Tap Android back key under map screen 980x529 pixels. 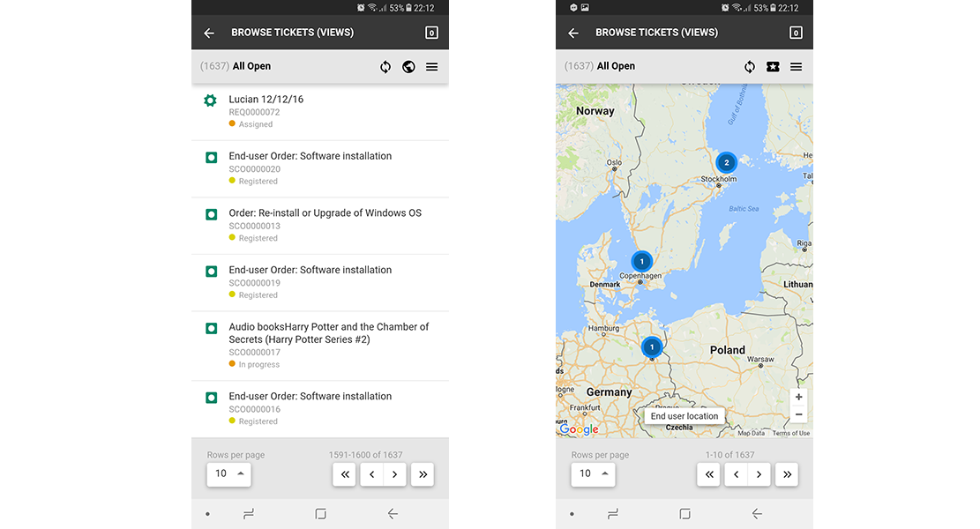click(757, 514)
